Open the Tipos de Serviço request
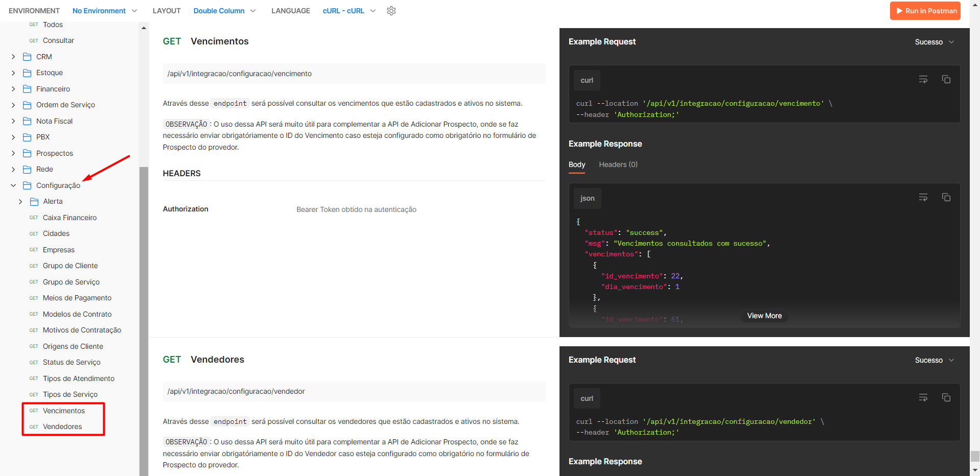The image size is (980, 476). (70, 394)
